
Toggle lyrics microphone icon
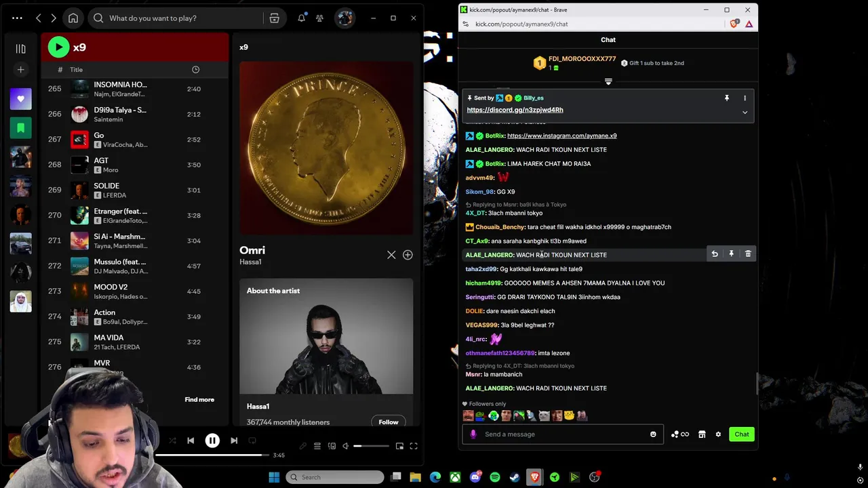(303, 446)
